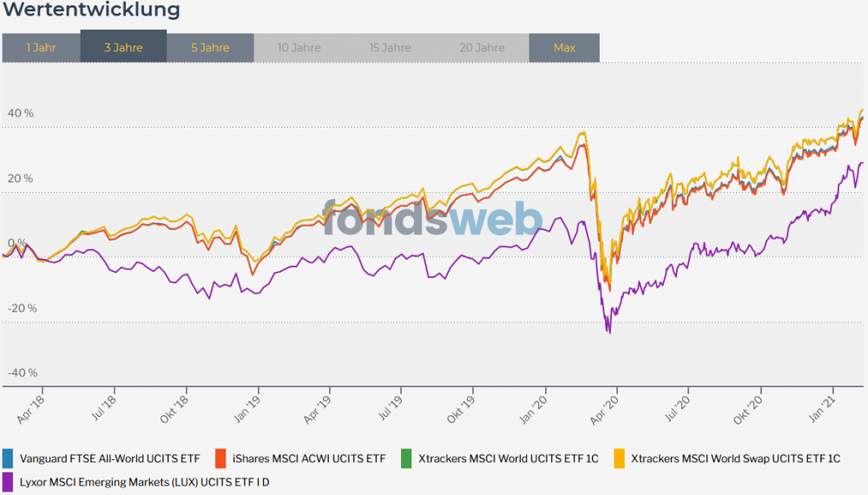Toggle Xtrackers MSCI World Swap UCITS ETF 1C
This screenshot has width=868, height=495.
[x=735, y=458]
